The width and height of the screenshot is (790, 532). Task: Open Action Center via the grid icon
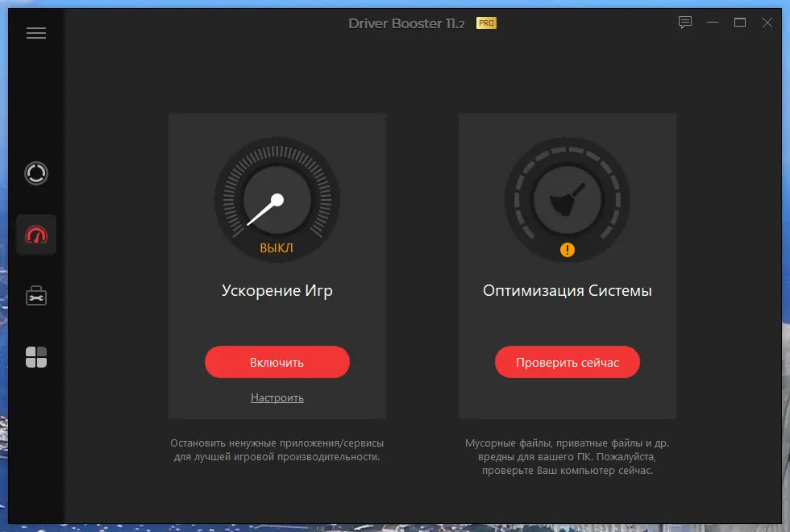(x=35, y=356)
